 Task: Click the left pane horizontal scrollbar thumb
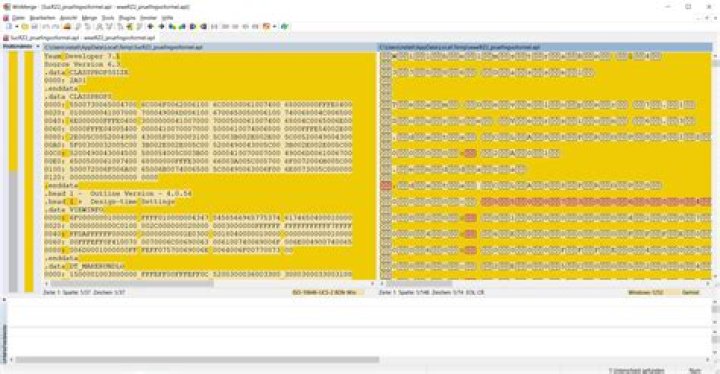132,284
